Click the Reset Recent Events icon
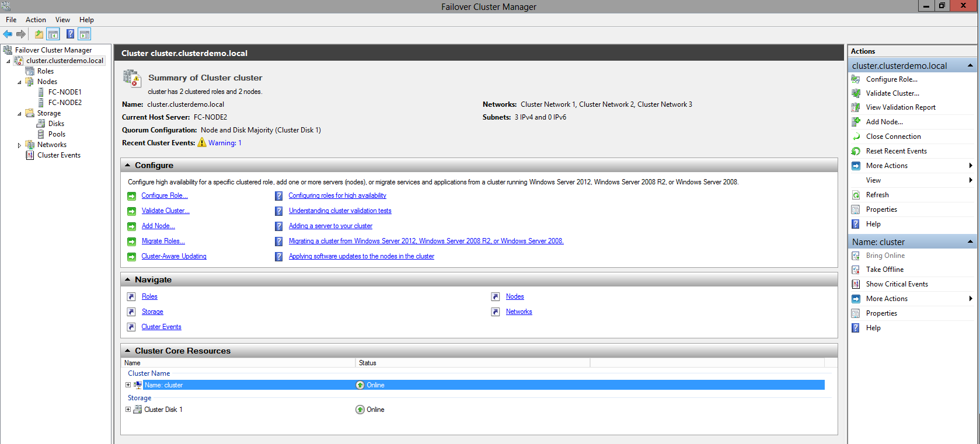The width and height of the screenshot is (980, 444). 856,151
